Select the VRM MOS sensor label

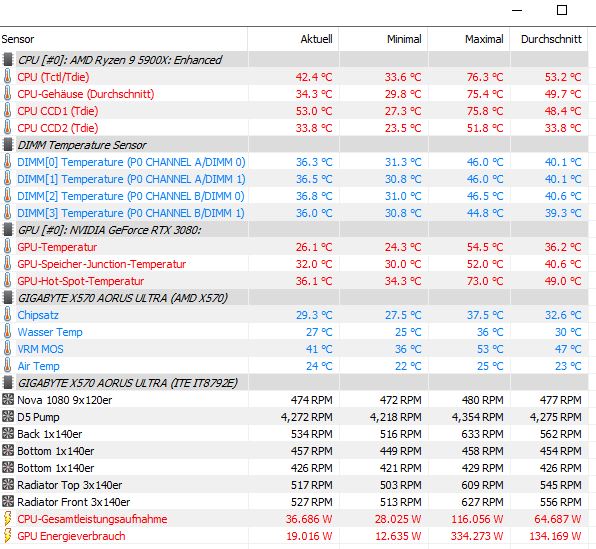coord(40,349)
